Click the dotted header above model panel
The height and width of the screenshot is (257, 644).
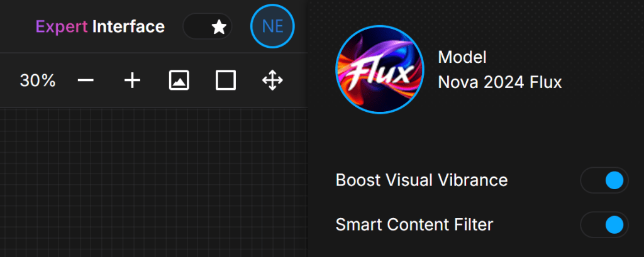click(x=475, y=11)
